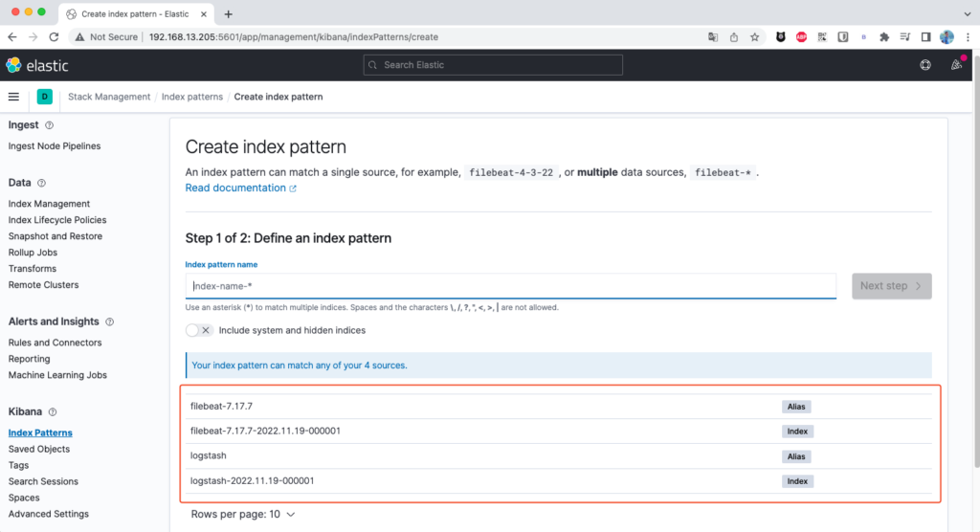Click the tab search chevron
This screenshot has height=532, width=980.
coord(967,13)
